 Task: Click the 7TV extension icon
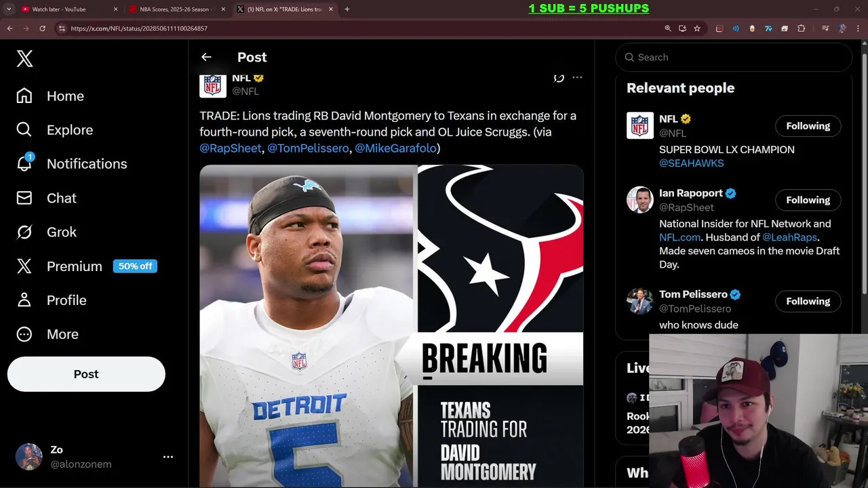768,28
